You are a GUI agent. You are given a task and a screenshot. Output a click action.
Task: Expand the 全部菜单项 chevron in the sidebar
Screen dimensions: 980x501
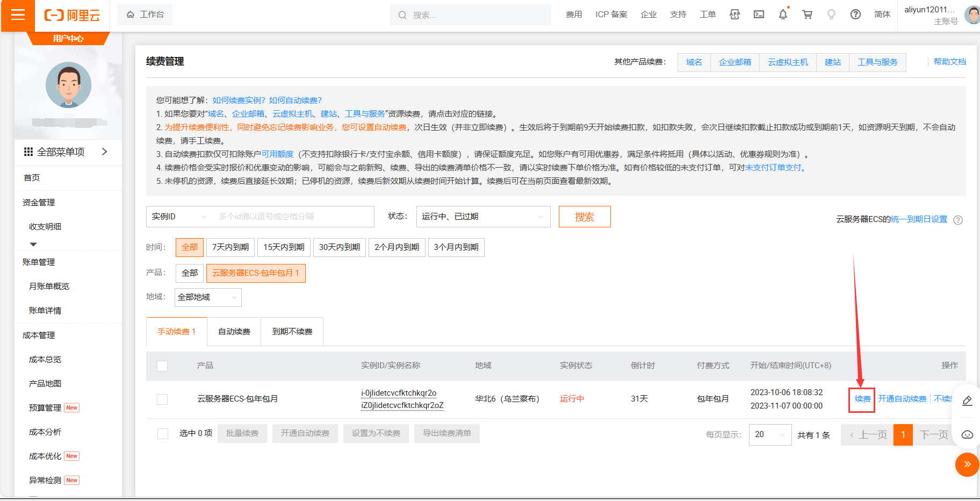tap(104, 152)
